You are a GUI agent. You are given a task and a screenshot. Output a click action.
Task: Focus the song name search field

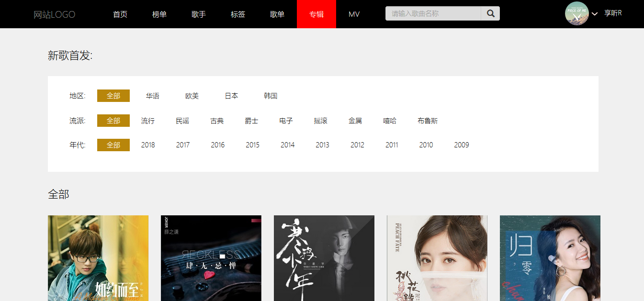(433, 13)
